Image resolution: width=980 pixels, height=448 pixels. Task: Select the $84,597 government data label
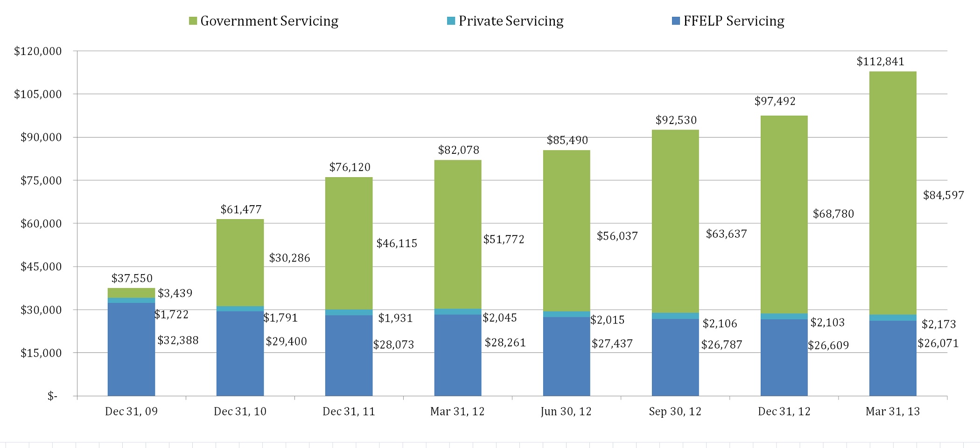click(944, 196)
